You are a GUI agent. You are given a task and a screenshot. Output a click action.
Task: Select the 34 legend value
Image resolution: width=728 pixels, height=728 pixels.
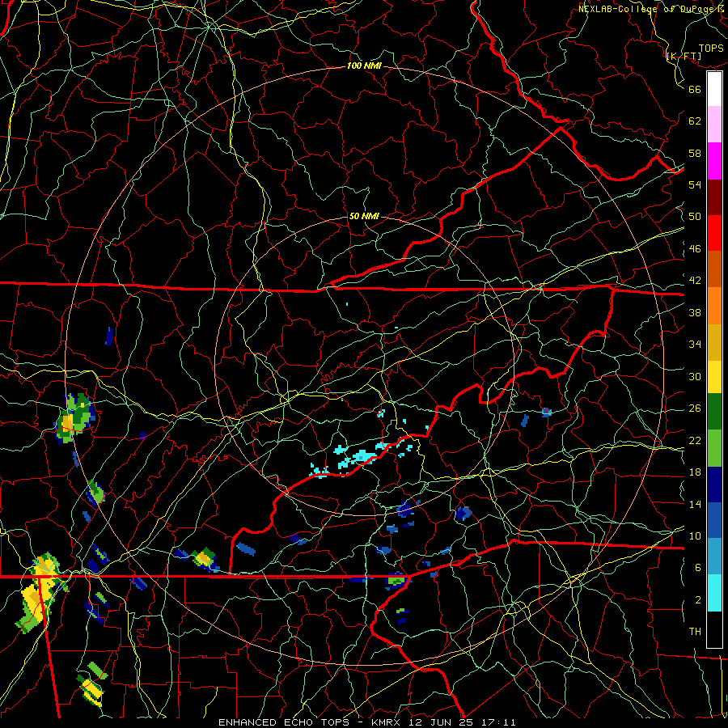695,344
